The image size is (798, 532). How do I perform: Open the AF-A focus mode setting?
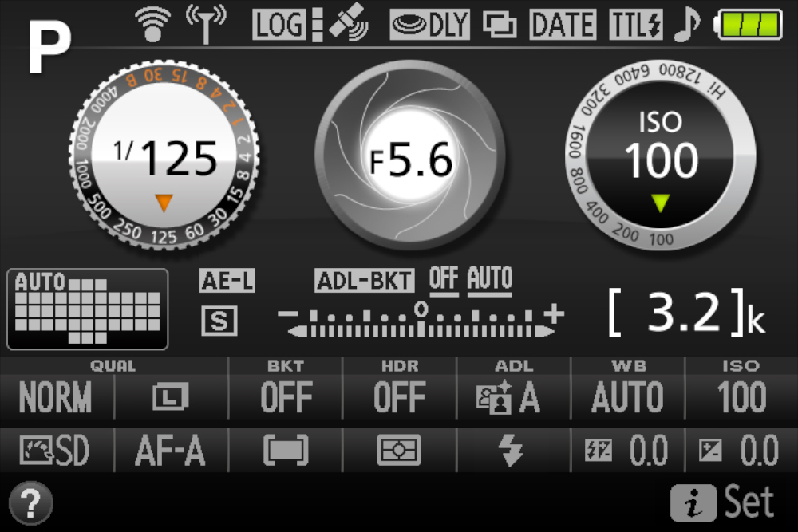[x=170, y=451]
